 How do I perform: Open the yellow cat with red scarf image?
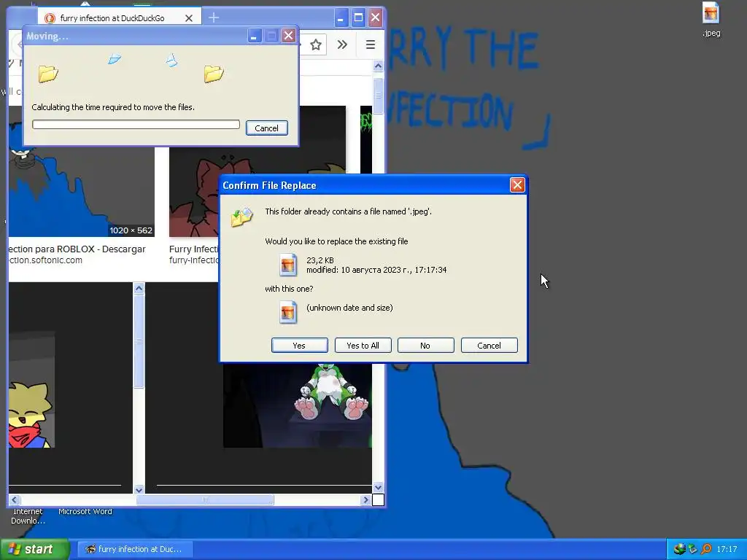coord(31,389)
